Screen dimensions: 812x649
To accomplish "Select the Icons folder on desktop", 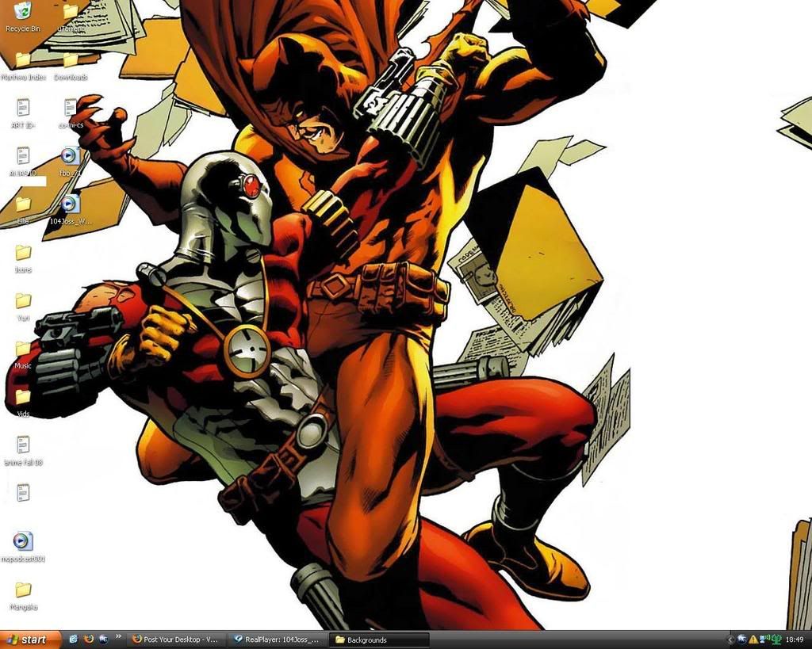I will pyautogui.click(x=23, y=253).
